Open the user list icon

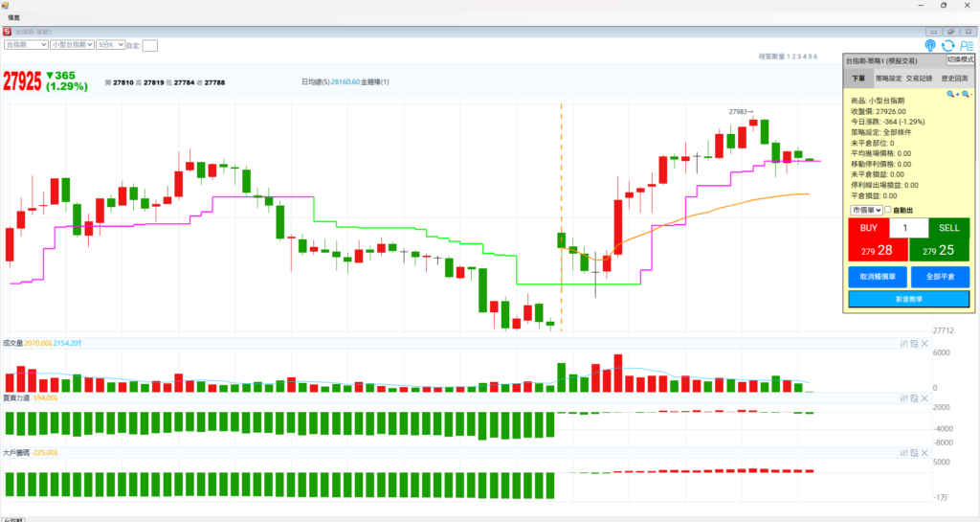[965, 45]
